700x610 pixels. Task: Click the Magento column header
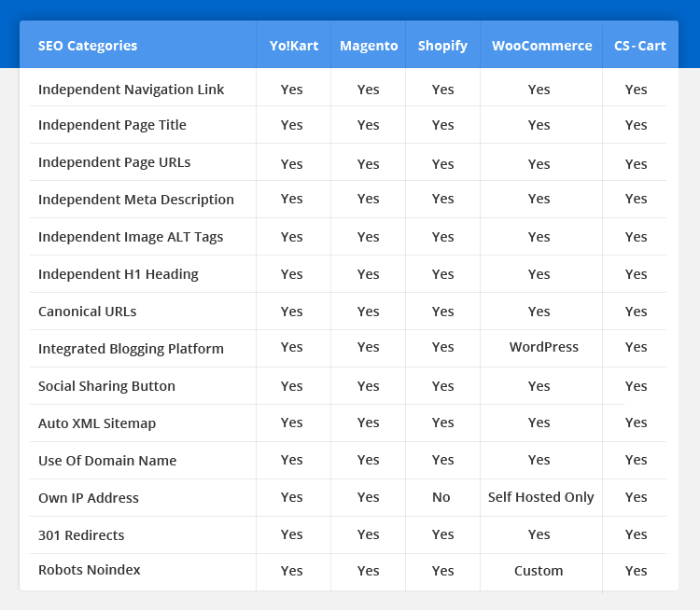[x=369, y=46]
